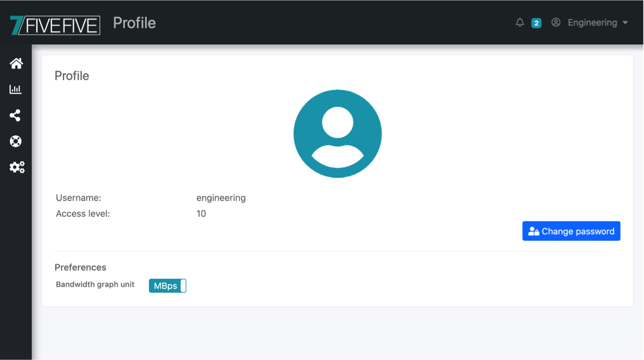Open the Engineering account menu
Viewport: 644px width, 360px height.
point(592,23)
